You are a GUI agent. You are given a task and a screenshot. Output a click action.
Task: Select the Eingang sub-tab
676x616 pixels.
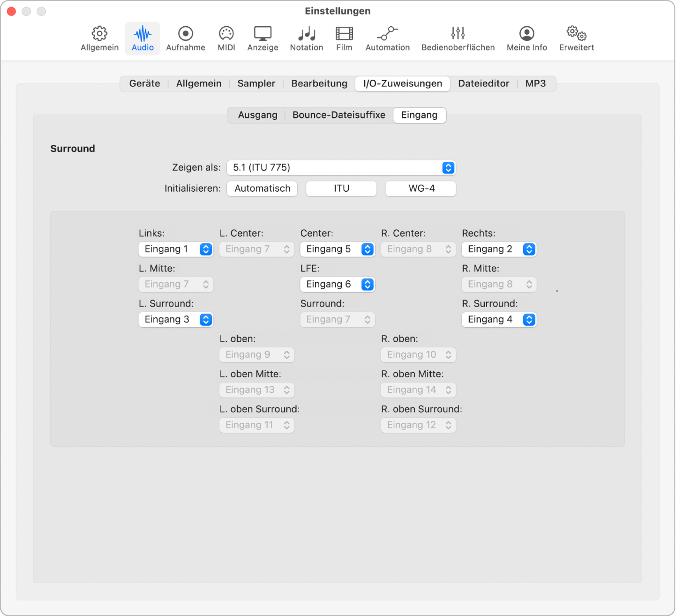[420, 115]
